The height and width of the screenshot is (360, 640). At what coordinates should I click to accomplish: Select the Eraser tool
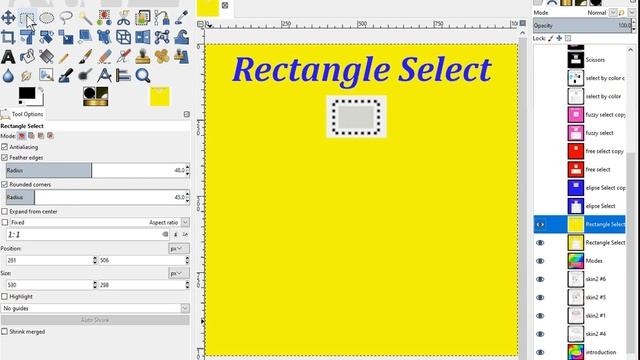point(104,56)
